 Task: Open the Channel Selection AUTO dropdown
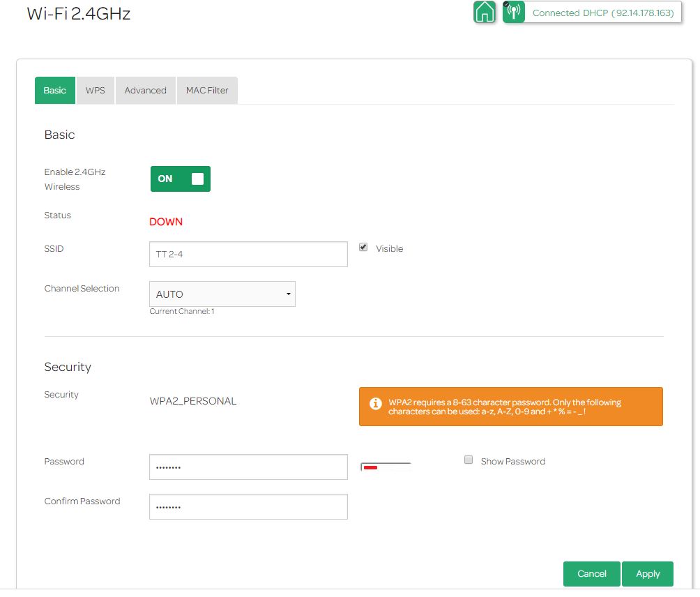(222, 294)
